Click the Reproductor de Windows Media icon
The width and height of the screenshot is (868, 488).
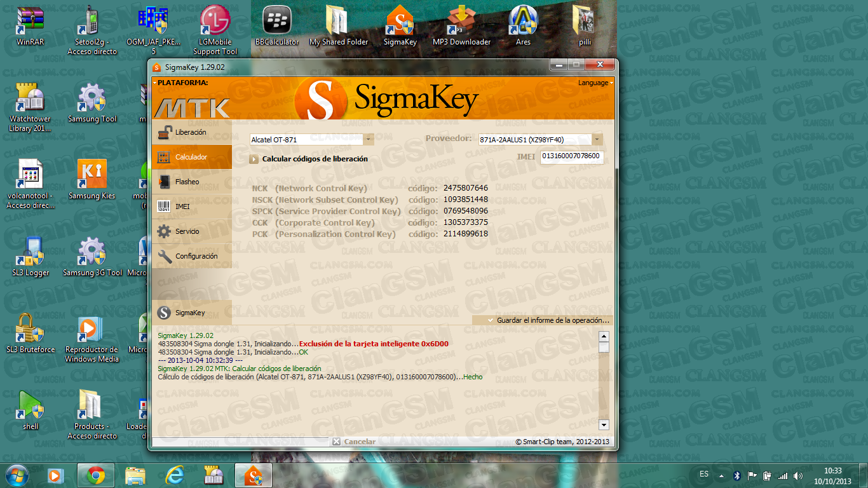(92, 338)
